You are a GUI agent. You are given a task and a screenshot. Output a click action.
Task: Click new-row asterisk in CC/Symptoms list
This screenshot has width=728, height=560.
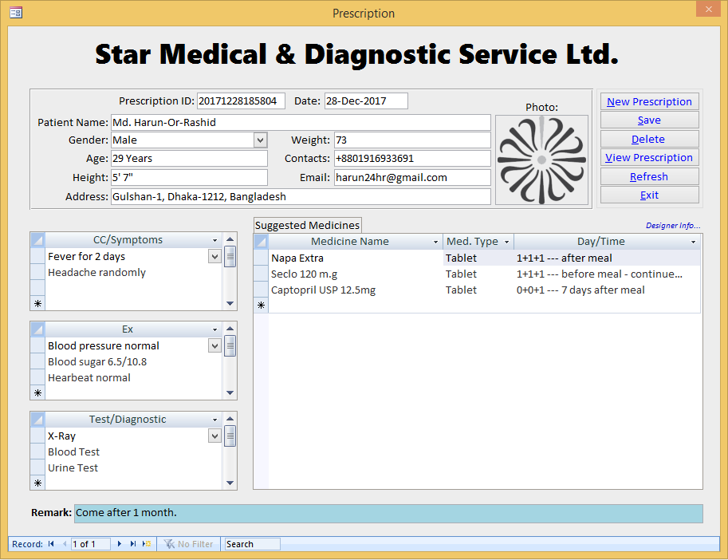37,304
